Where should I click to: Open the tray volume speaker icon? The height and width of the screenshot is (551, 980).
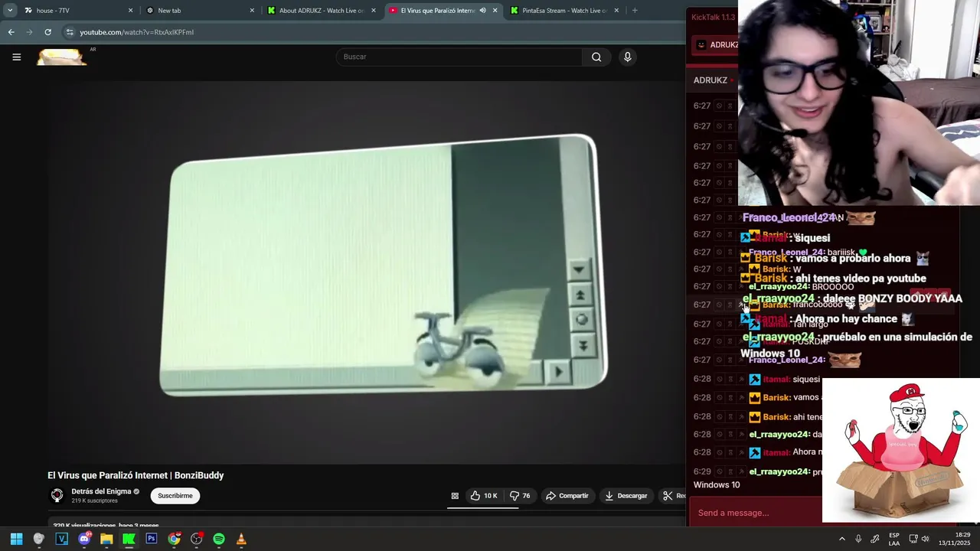[x=925, y=539]
